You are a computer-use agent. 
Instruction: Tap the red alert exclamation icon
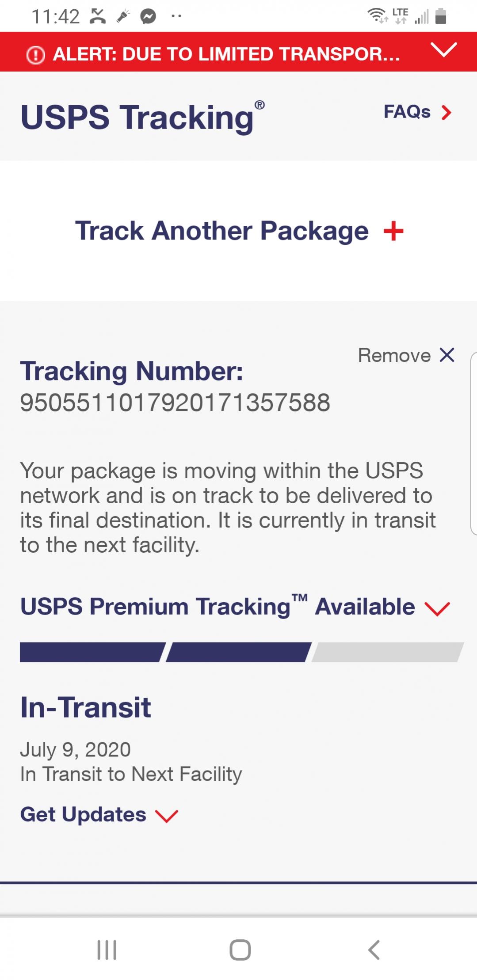tap(36, 55)
